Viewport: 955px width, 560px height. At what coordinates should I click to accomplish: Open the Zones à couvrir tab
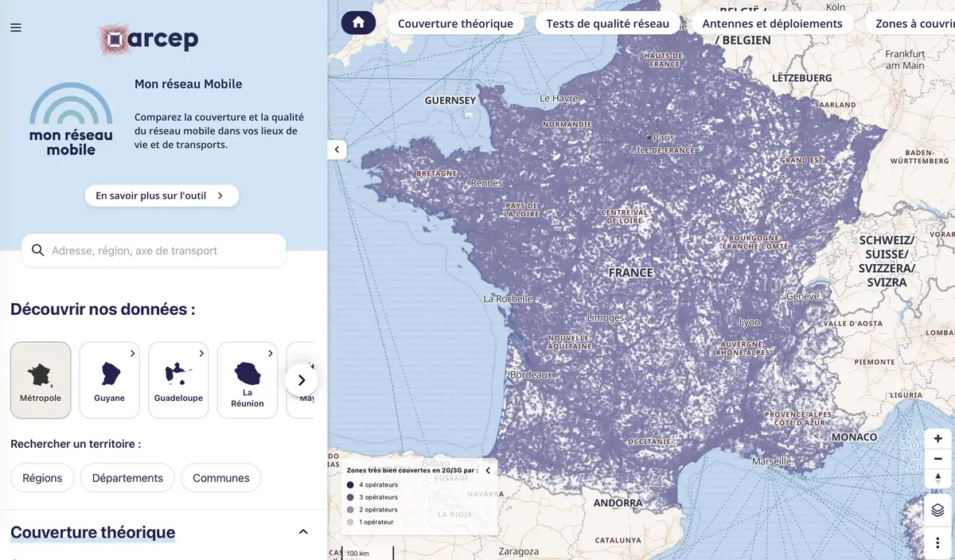tap(910, 23)
